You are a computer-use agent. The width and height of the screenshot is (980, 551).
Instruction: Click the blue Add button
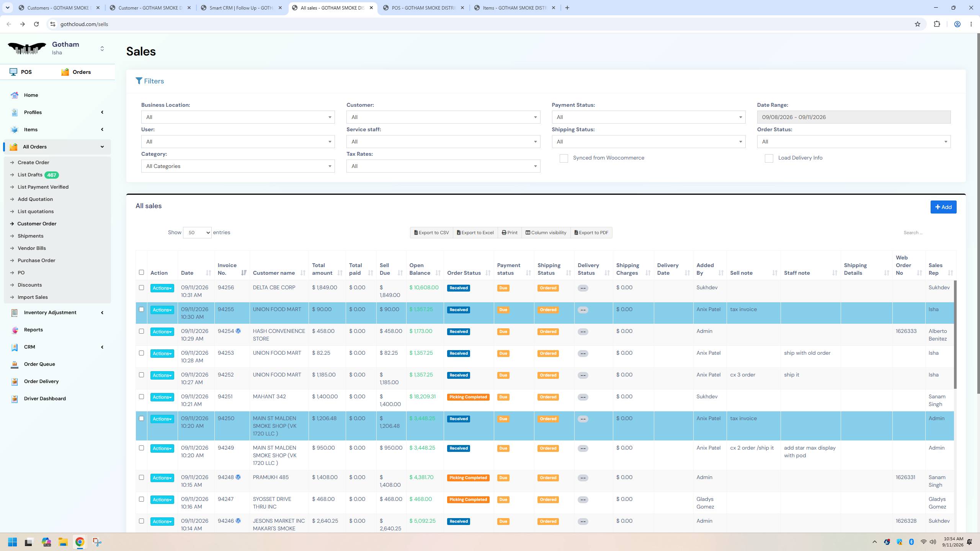(x=943, y=207)
